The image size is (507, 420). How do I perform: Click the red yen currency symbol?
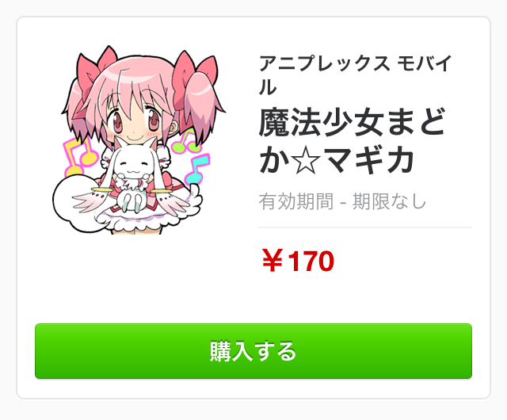(x=273, y=261)
